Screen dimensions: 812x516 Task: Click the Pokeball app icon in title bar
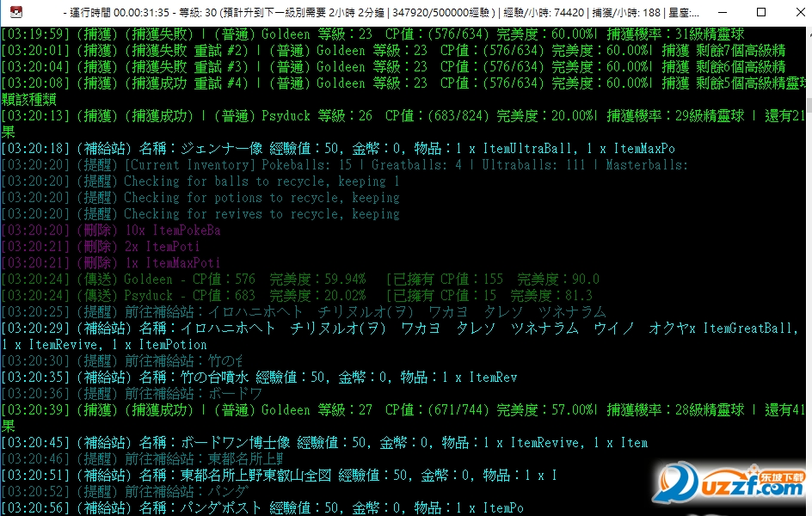(16, 12)
